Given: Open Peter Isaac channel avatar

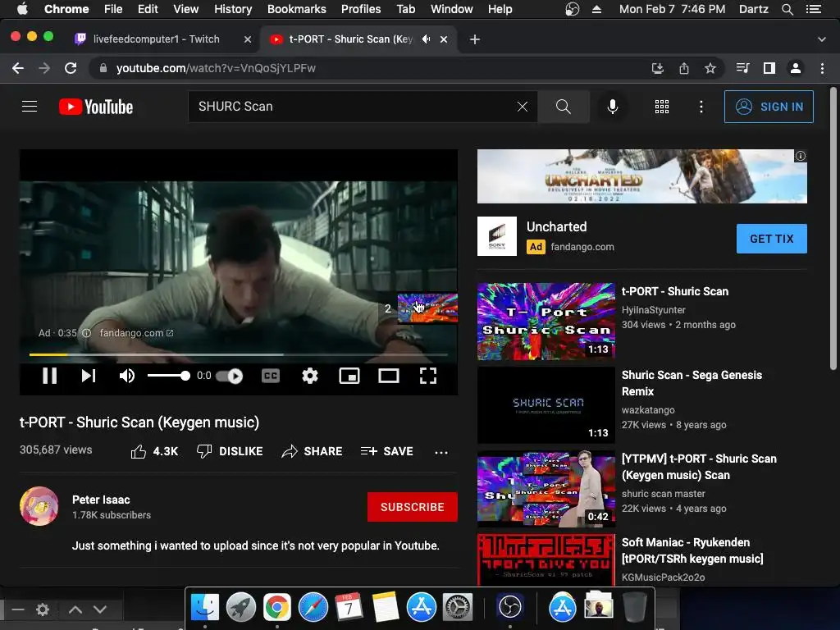Looking at the screenshot, I should pyautogui.click(x=39, y=506).
